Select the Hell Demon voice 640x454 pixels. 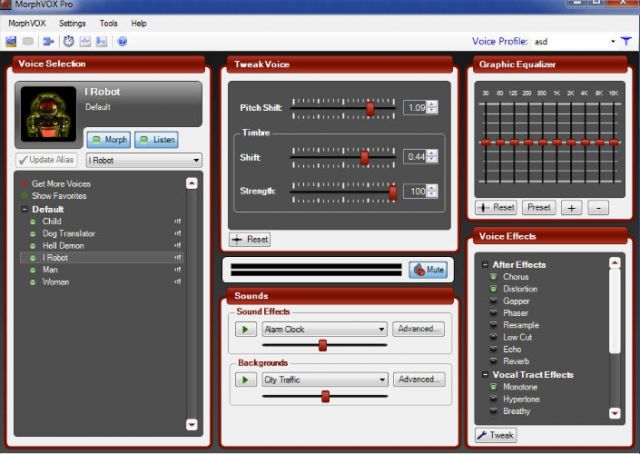click(63, 246)
